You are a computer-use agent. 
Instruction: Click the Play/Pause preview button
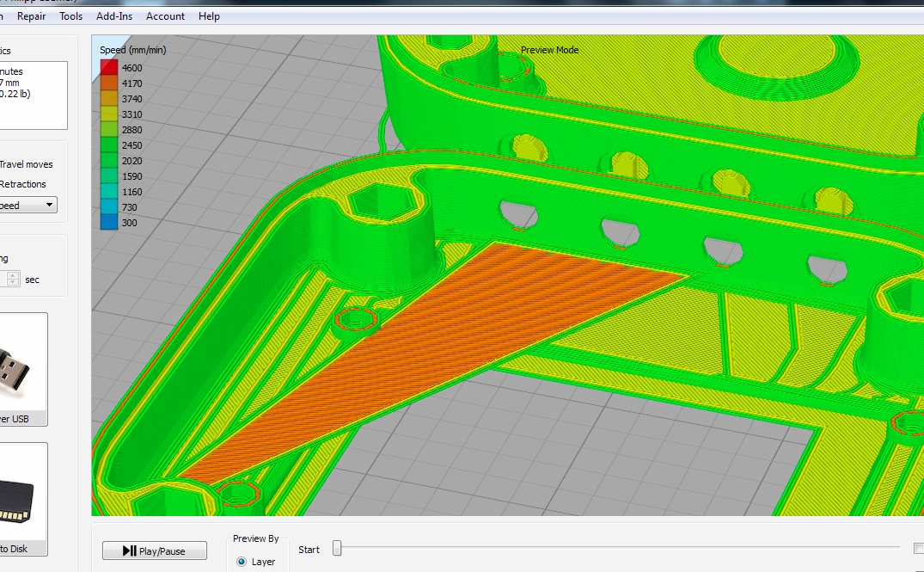155,550
